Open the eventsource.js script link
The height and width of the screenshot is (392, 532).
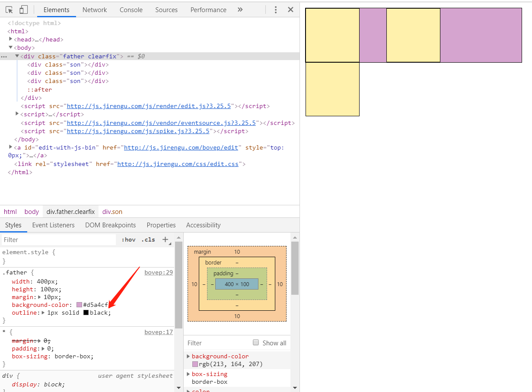[162, 123]
